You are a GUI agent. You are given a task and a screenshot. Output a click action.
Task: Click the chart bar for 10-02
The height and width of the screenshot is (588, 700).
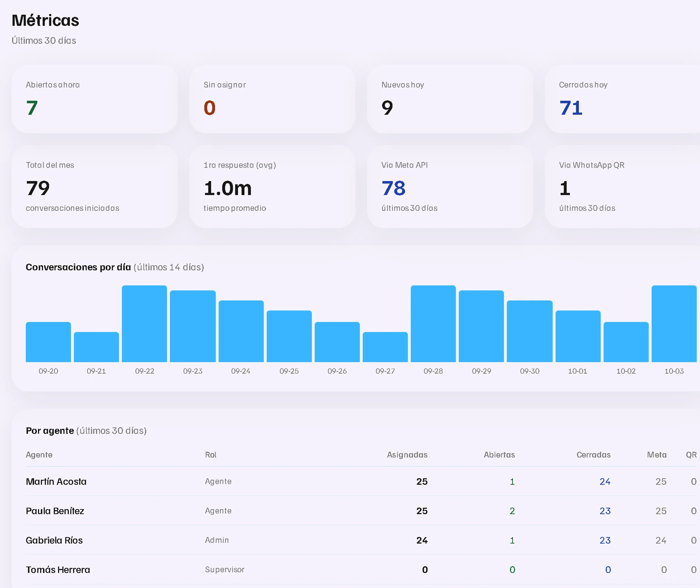coord(626,342)
